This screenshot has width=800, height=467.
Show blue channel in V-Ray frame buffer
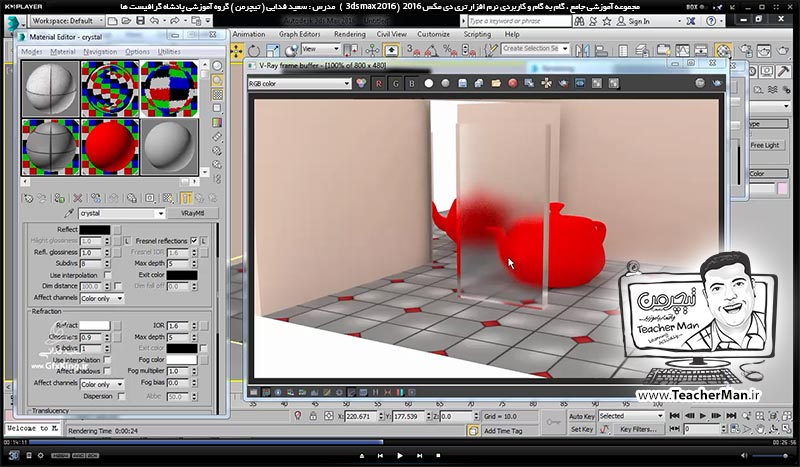point(412,84)
